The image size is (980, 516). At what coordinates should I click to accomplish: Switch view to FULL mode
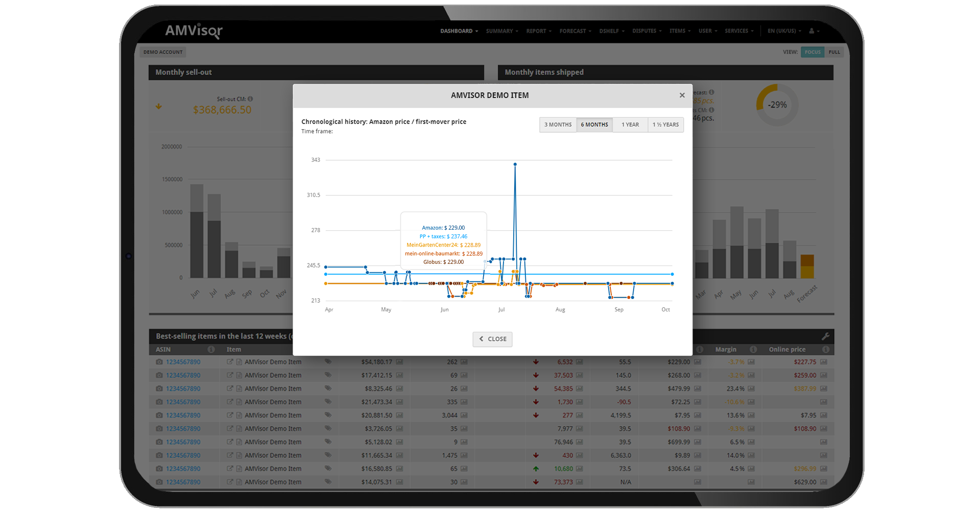point(834,52)
